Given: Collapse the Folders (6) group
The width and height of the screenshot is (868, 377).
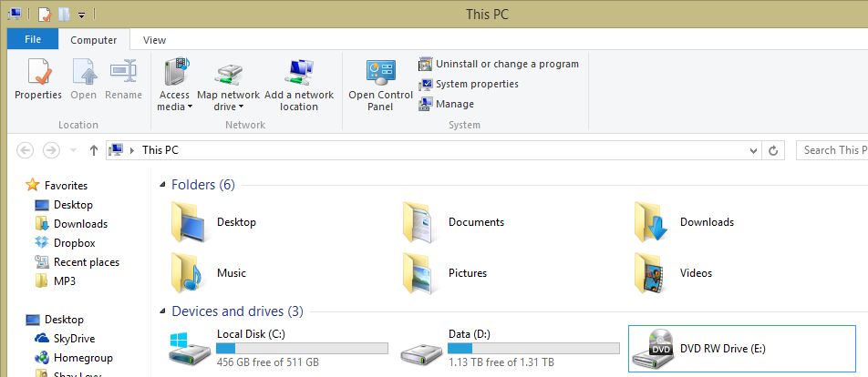Looking at the screenshot, I should pyautogui.click(x=162, y=186).
